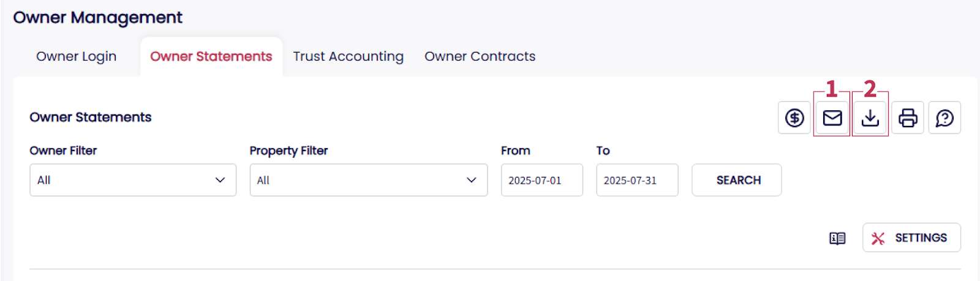Open the help chat bubble icon

tap(944, 118)
